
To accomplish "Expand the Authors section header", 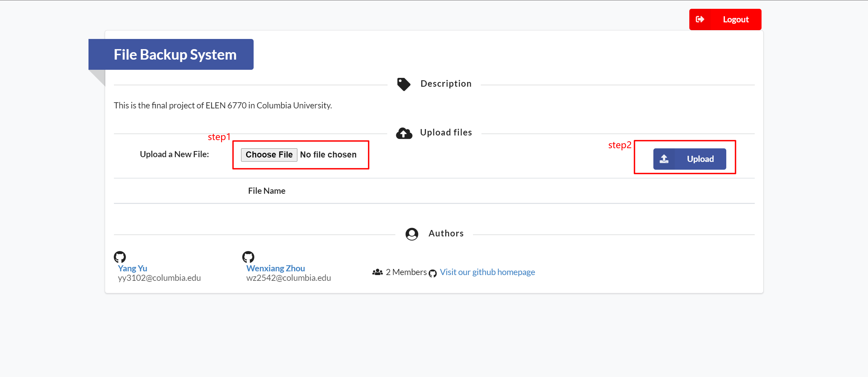I will click(x=435, y=233).
